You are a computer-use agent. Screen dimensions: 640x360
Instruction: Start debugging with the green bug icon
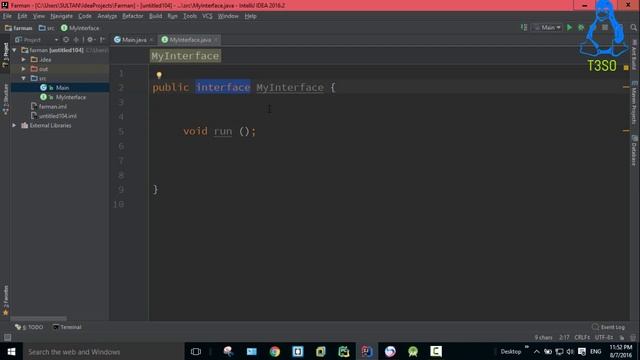581,27
